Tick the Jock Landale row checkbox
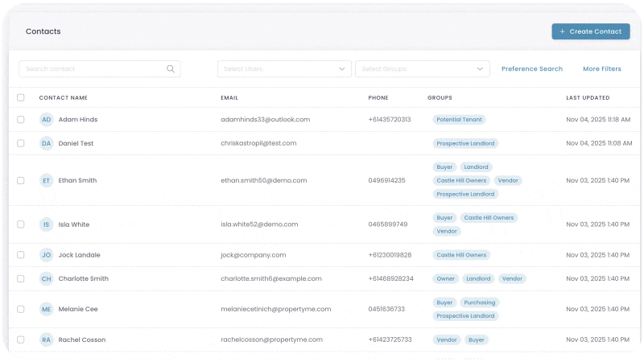The image size is (644, 362). click(21, 255)
